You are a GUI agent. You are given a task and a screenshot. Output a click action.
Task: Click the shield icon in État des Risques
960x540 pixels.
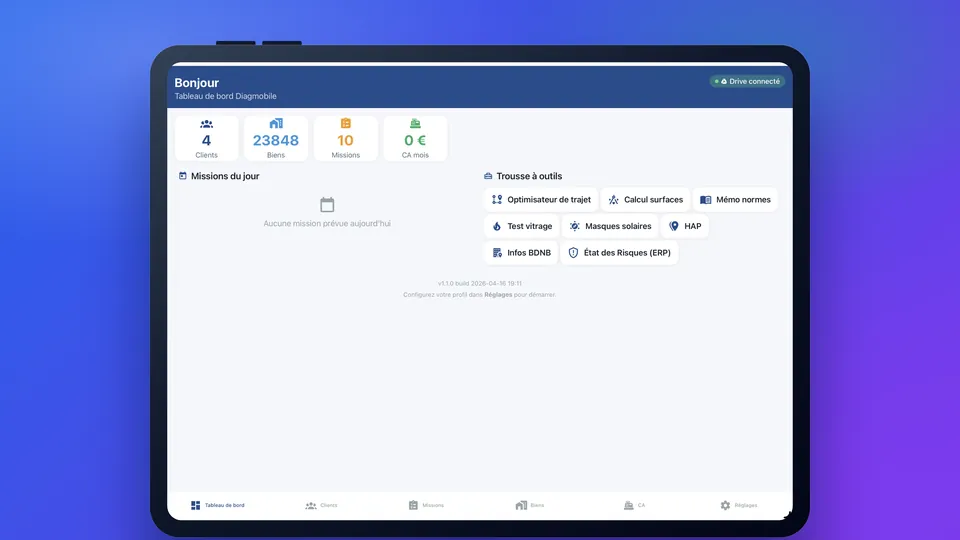[573, 252]
